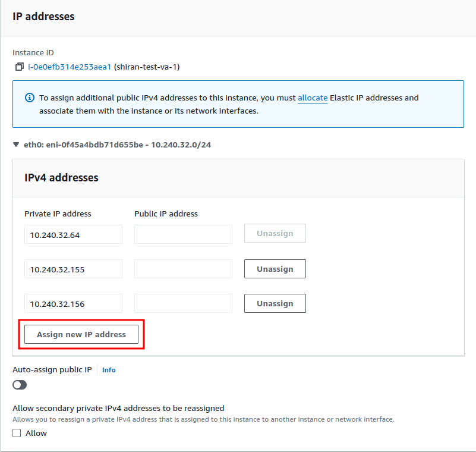Check the Allow reassignment checkbox
This screenshot has width=476, height=452.
click(x=17, y=433)
